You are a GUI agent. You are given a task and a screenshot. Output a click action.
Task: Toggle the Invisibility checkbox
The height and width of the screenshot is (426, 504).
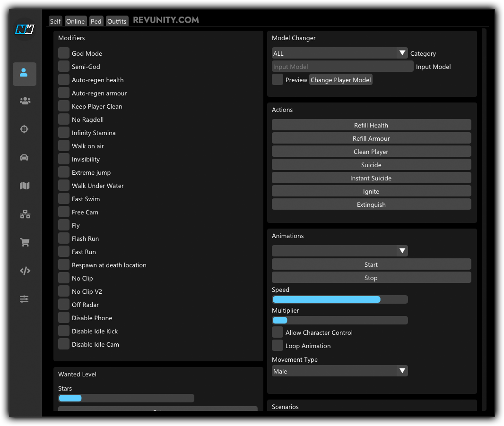tap(64, 159)
